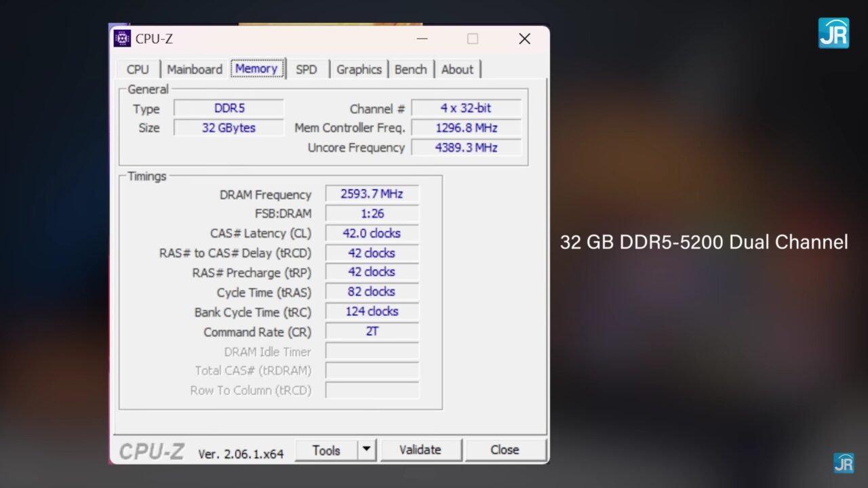Click the Validate button
868x488 pixels.
click(420, 450)
